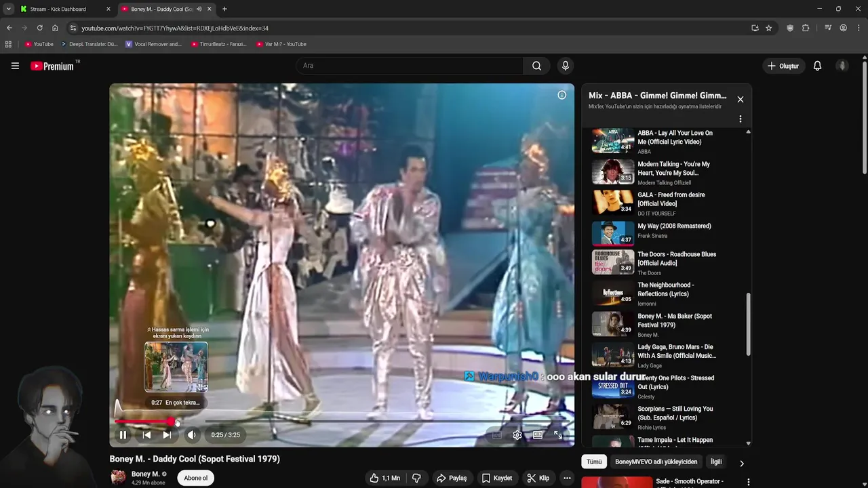
Task: Switch to theater mode view
Action: tap(538, 435)
